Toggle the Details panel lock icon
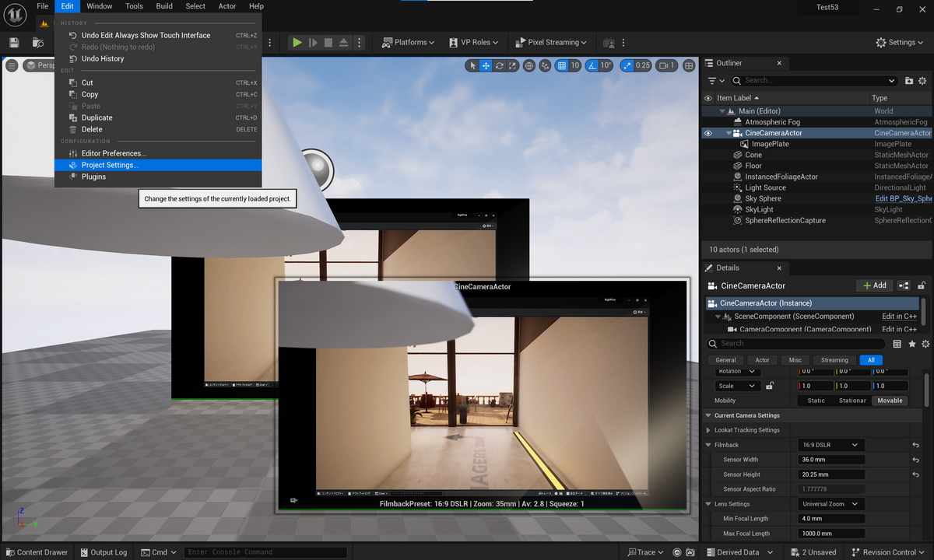The image size is (934, 560). (x=922, y=285)
